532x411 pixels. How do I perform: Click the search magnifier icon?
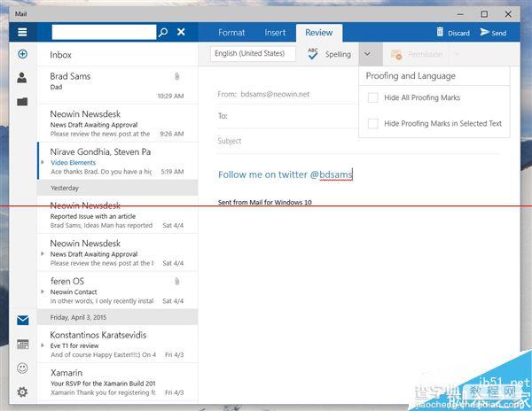tap(163, 32)
